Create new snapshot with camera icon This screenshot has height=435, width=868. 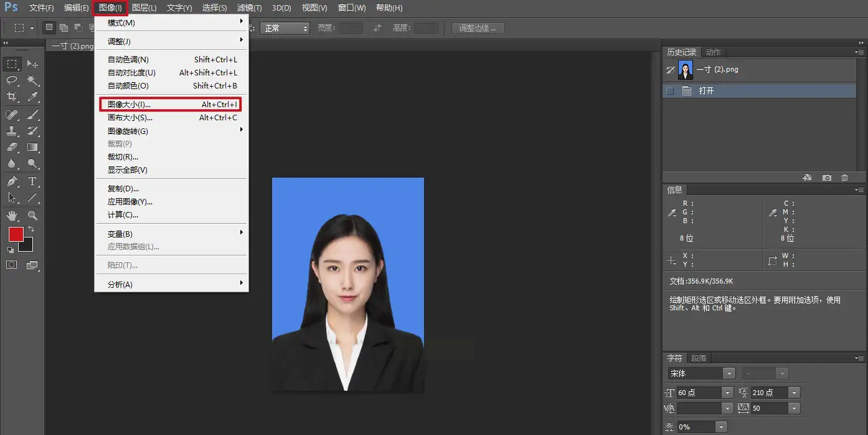pos(826,178)
